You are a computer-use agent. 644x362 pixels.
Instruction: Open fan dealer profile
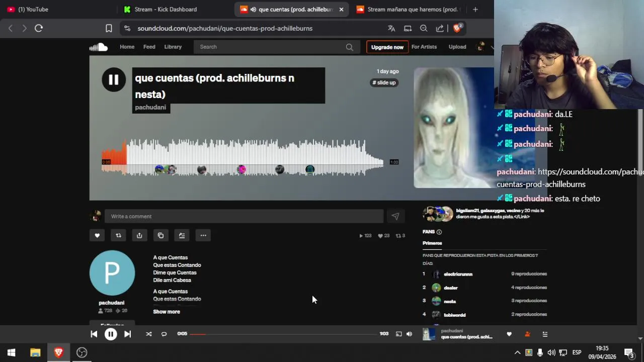(x=451, y=288)
